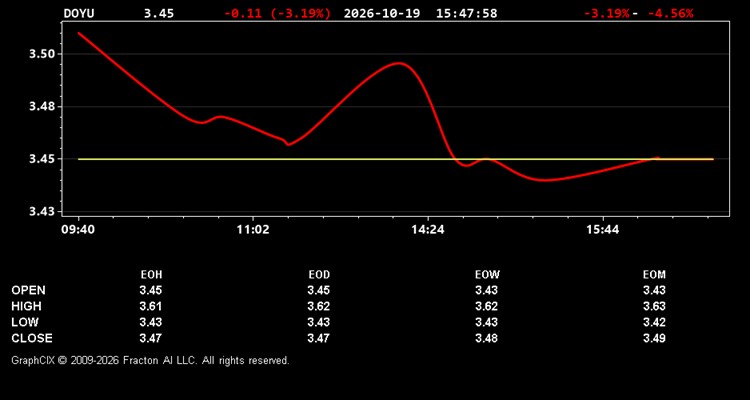The height and width of the screenshot is (400, 750).
Task: Click the -4.56% range value
Action: pos(670,13)
